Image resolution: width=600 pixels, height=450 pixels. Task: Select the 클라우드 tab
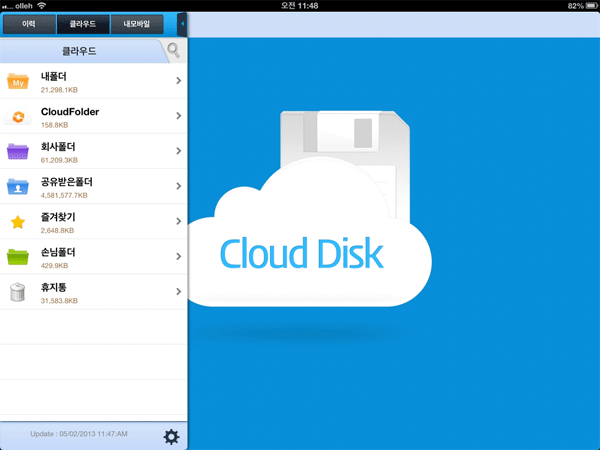[x=83, y=23]
